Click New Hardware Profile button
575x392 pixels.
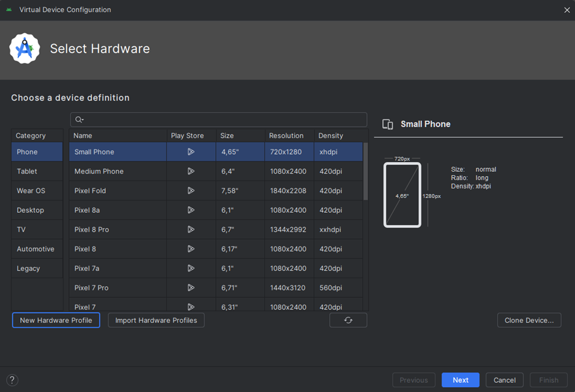[56, 320]
